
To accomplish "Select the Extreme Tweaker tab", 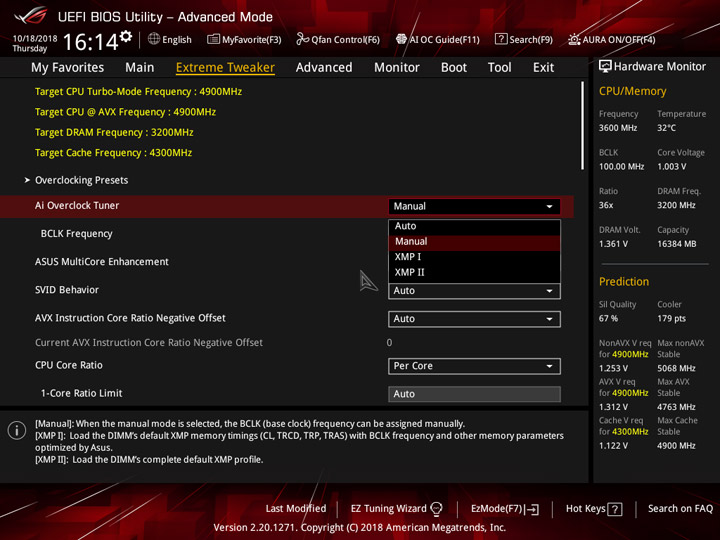I will [225, 68].
